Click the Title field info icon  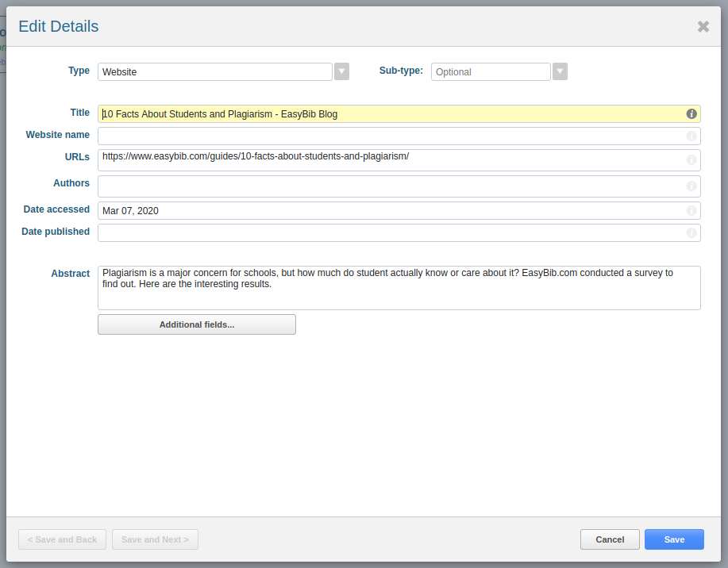[691, 113]
